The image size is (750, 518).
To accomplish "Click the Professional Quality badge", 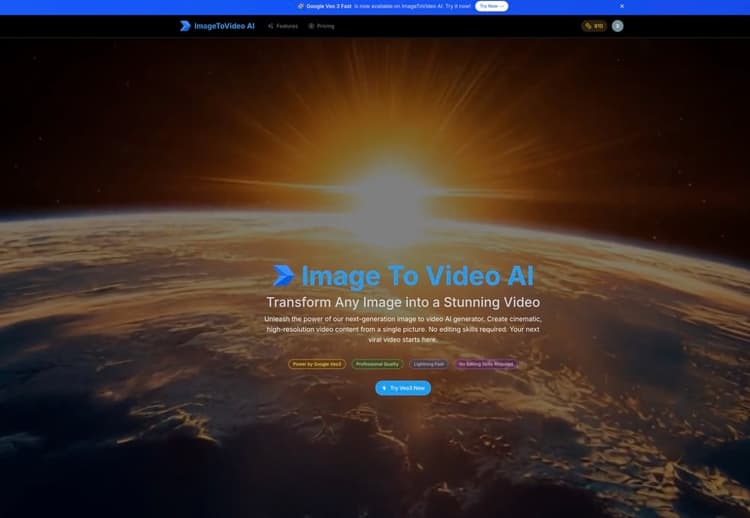I will [x=377, y=364].
